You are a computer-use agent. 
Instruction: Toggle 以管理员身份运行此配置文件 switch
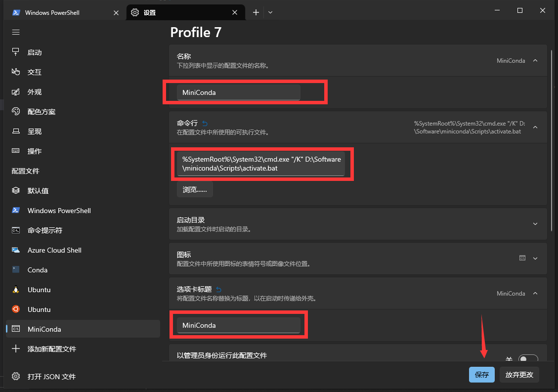click(x=528, y=358)
